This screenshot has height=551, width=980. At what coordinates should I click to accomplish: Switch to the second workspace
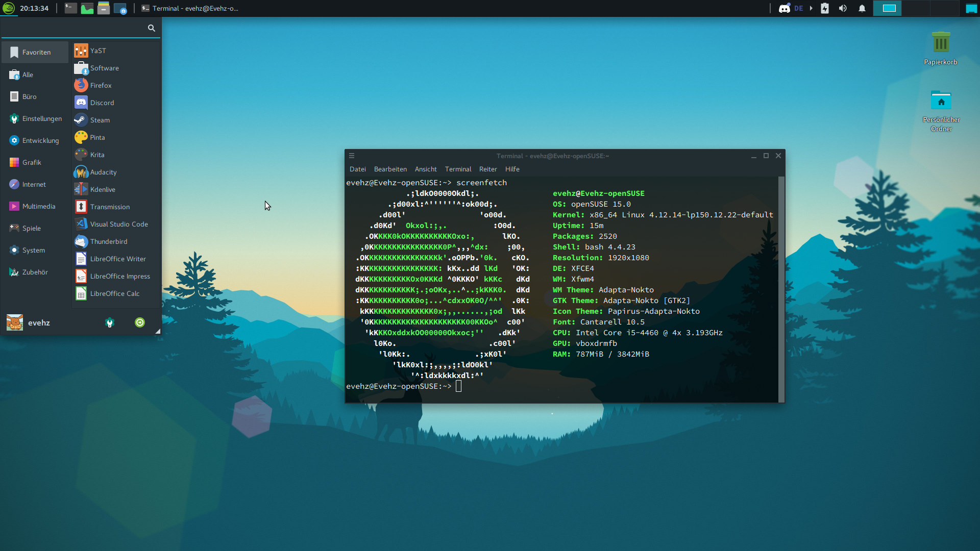click(916, 8)
